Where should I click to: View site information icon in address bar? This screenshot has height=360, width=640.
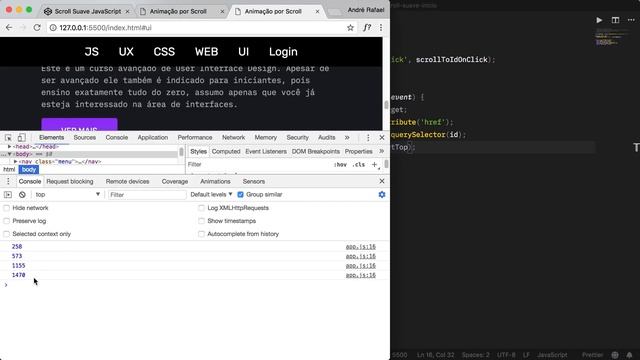tap(53, 28)
